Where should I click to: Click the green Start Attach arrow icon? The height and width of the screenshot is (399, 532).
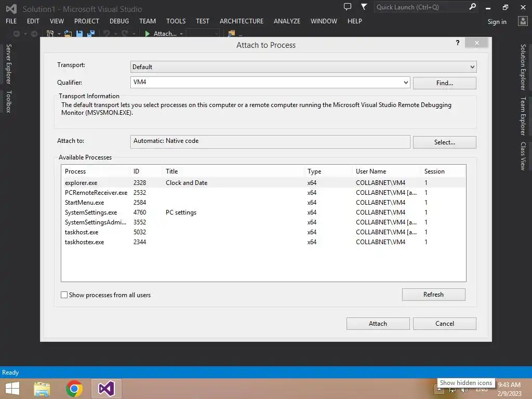coord(147,34)
